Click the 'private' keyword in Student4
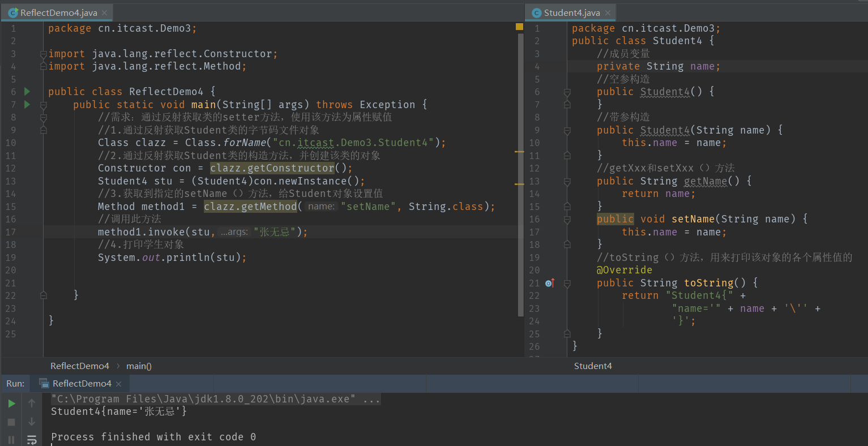 click(x=618, y=66)
